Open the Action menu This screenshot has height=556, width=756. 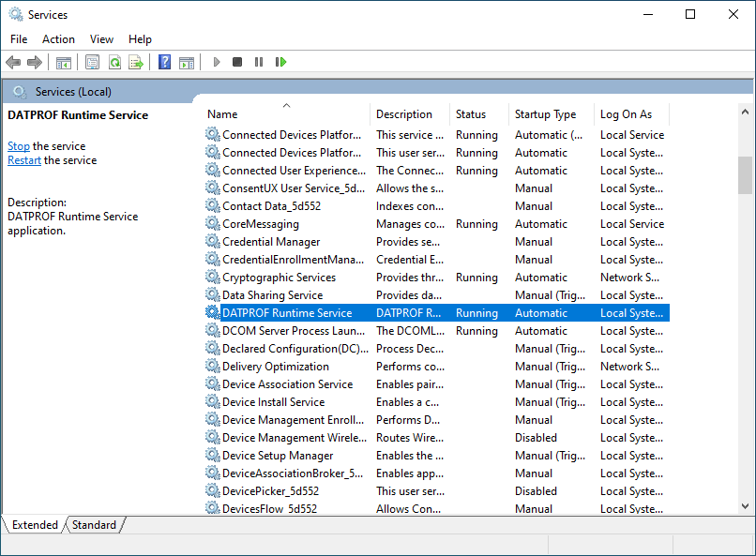tap(58, 38)
